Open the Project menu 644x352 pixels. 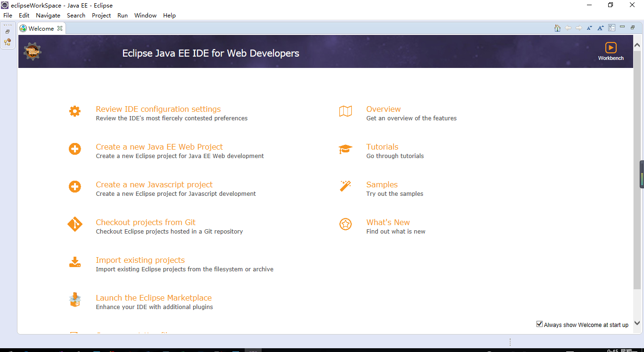tap(101, 15)
